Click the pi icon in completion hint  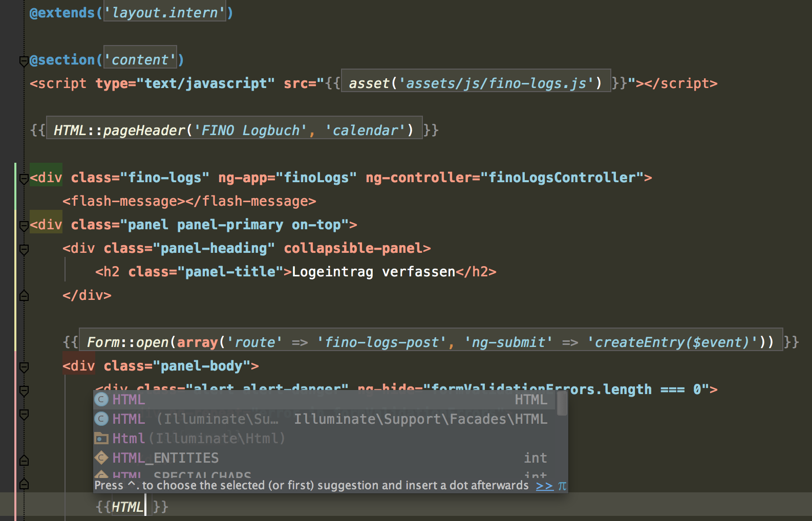tap(562, 486)
